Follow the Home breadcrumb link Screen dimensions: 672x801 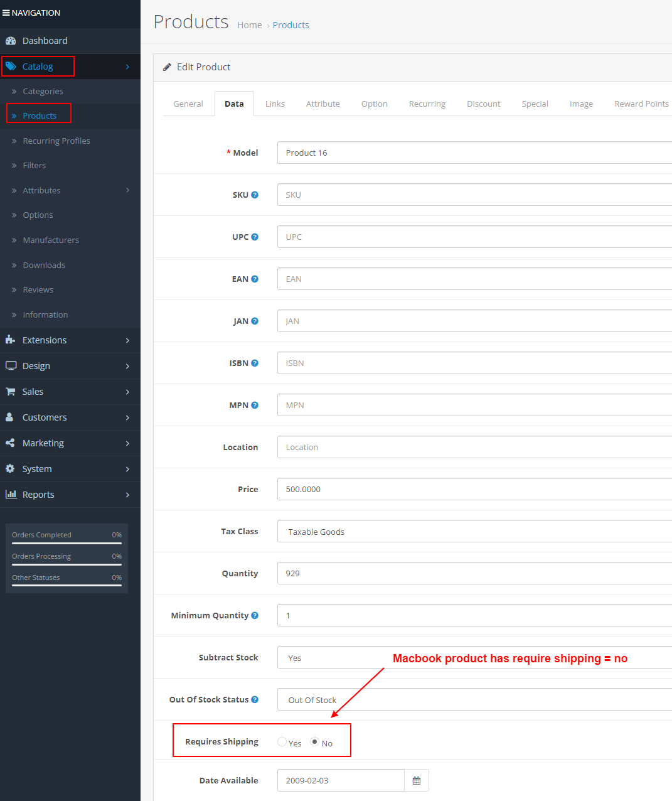tap(249, 25)
